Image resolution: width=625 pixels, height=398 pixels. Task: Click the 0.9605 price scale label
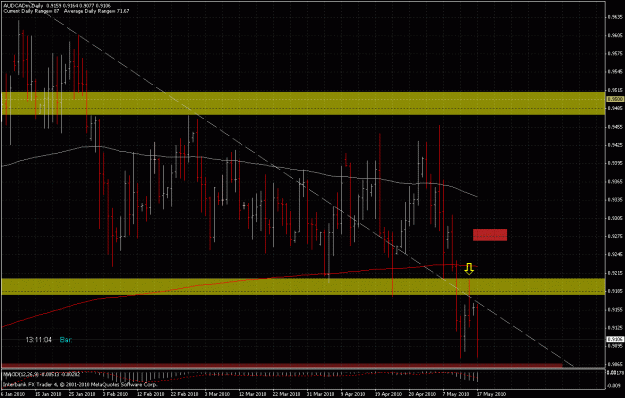click(615, 35)
